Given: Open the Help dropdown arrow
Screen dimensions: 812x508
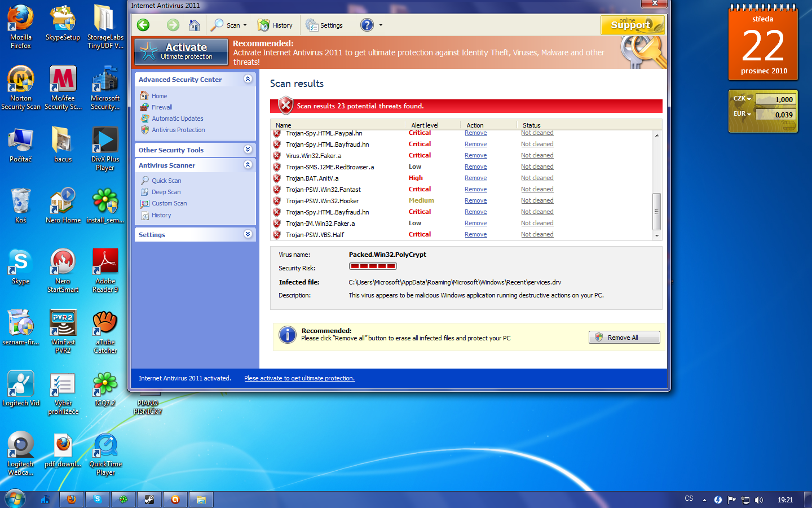Looking at the screenshot, I should pyautogui.click(x=381, y=25).
